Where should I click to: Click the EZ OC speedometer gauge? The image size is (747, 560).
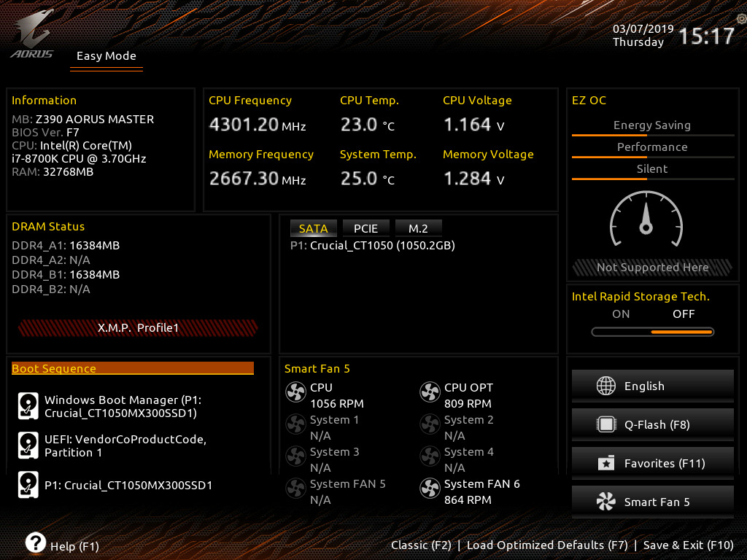pyautogui.click(x=646, y=219)
